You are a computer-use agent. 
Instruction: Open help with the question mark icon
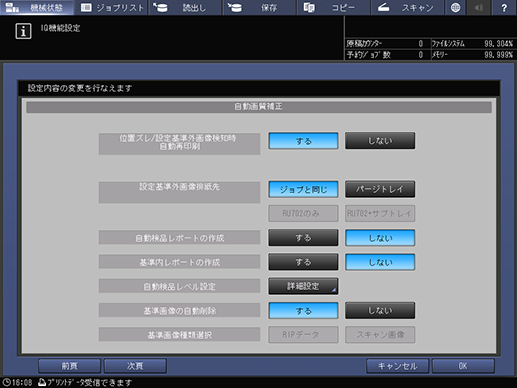tap(504, 7)
